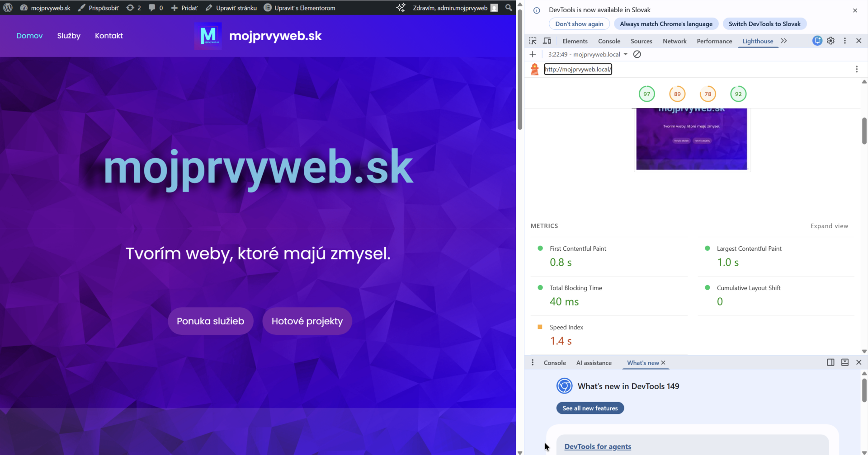Open the Lighthouse report selector dropdown
868x455 pixels.
pos(588,54)
